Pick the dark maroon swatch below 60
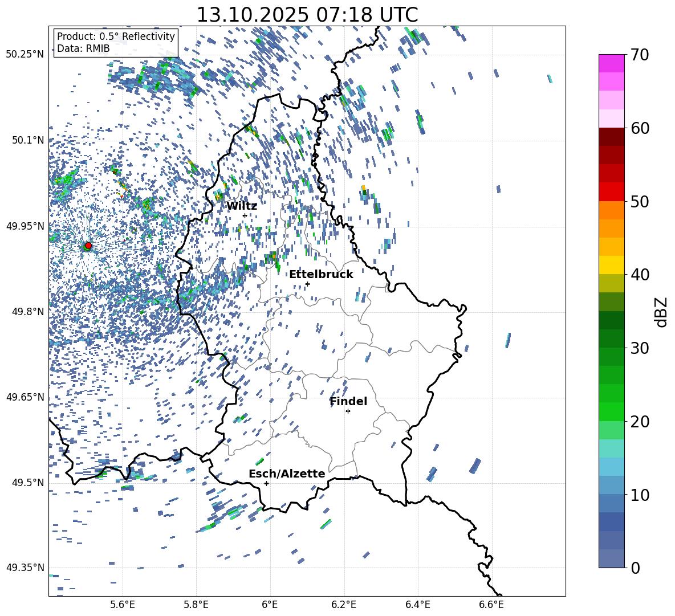Image resolution: width=675 pixels, height=616 pixels. pyautogui.click(x=612, y=137)
